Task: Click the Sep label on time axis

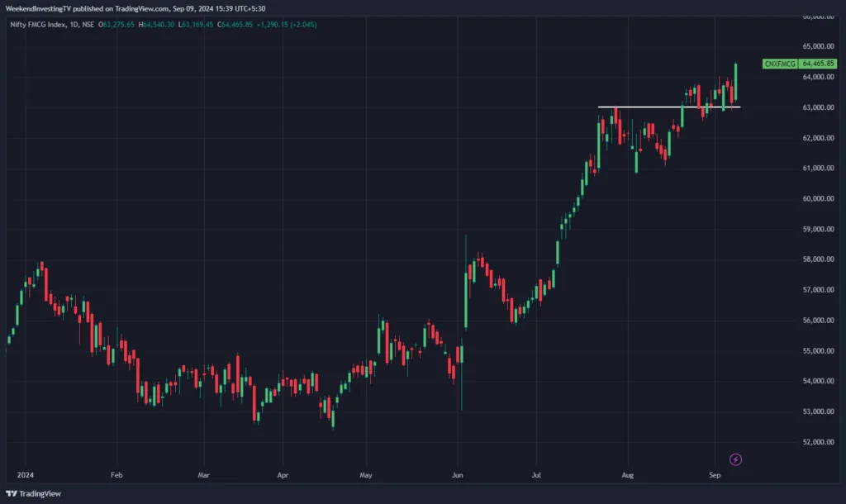Action: click(x=715, y=476)
